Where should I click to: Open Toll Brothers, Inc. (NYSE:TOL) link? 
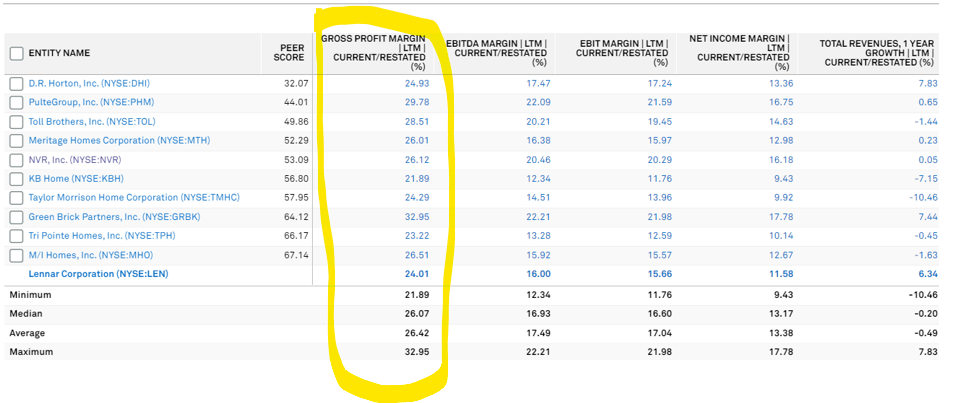(92, 121)
